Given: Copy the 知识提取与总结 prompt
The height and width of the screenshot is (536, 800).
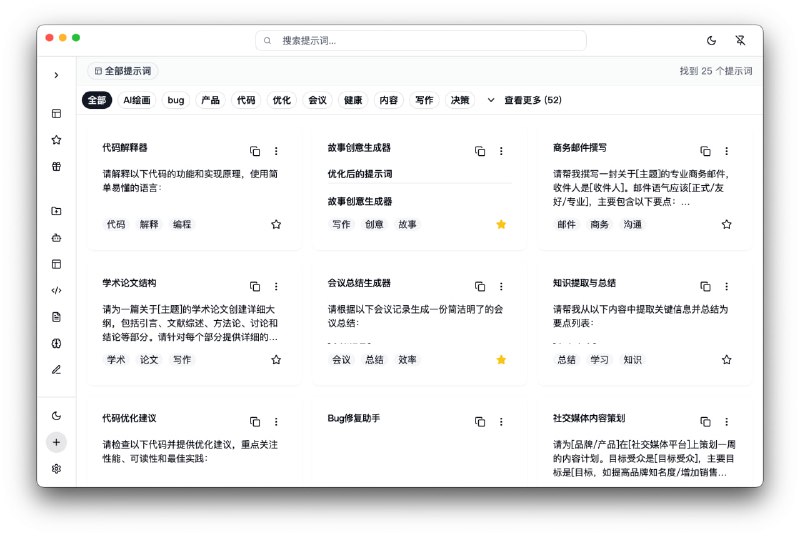Looking at the screenshot, I should click(x=705, y=287).
